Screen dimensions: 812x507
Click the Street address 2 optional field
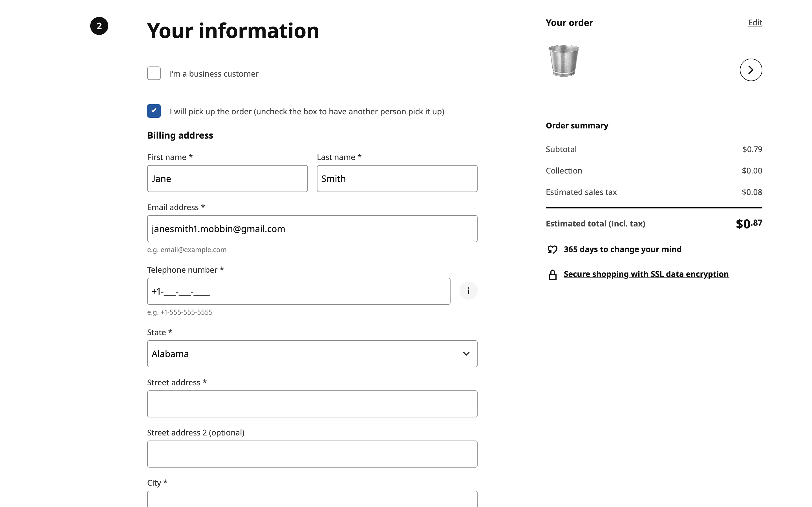[312, 454]
